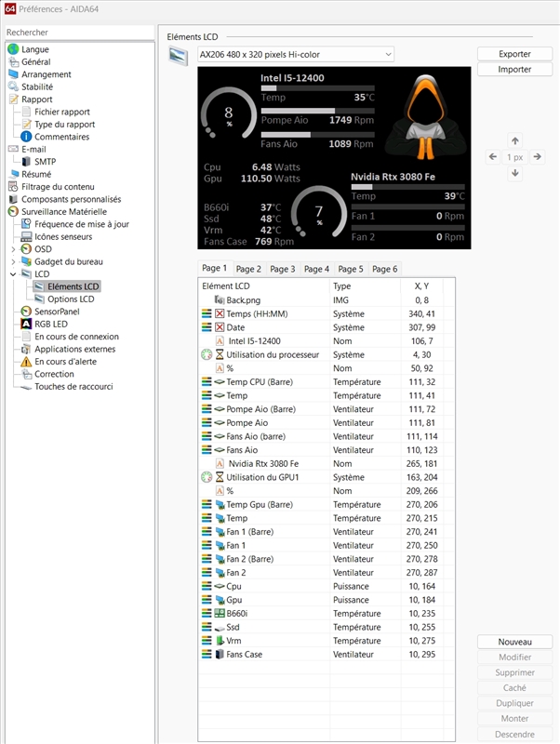Switch to Page 3 tab
Image resolution: width=560 pixels, height=744 pixels.
pos(282,269)
